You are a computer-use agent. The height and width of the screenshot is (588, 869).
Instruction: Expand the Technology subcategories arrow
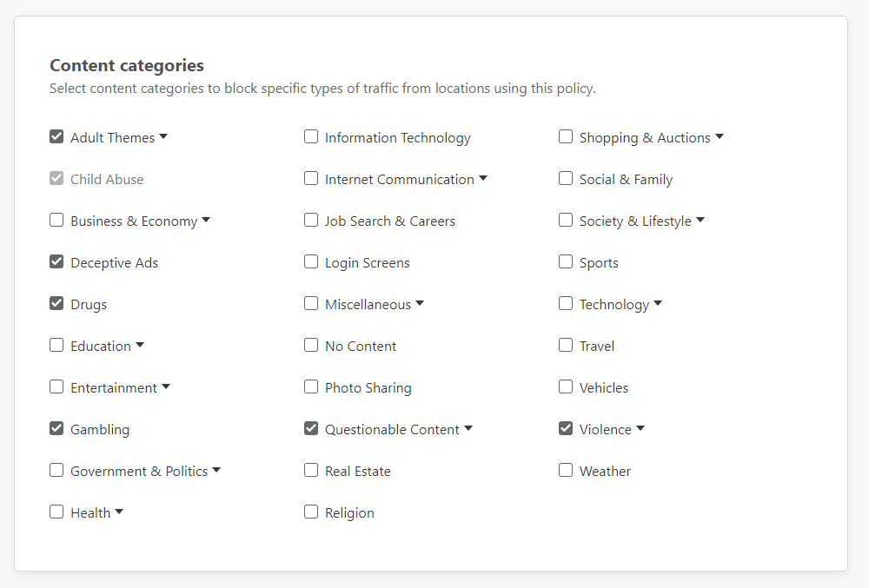tap(658, 303)
